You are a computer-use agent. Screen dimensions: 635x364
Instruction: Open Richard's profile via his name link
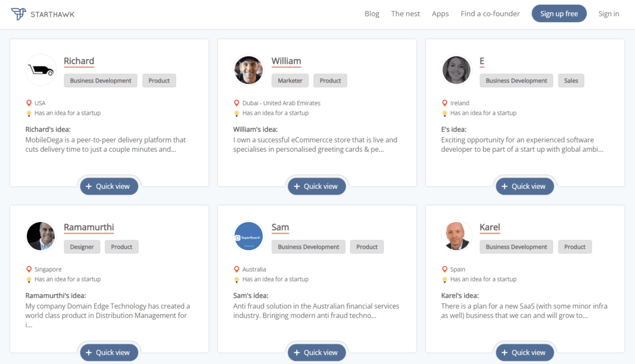pyautogui.click(x=79, y=61)
